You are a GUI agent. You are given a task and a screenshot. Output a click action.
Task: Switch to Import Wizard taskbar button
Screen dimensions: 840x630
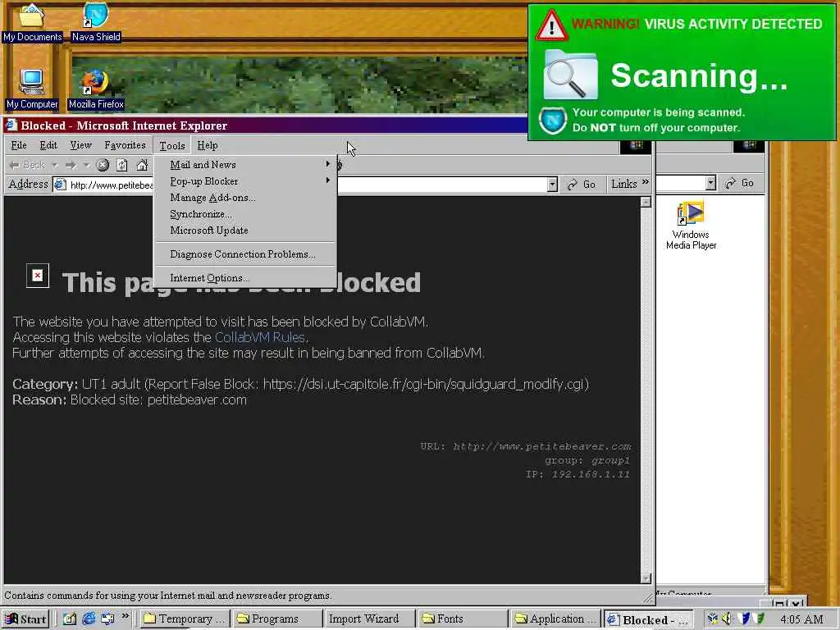click(370, 619)
